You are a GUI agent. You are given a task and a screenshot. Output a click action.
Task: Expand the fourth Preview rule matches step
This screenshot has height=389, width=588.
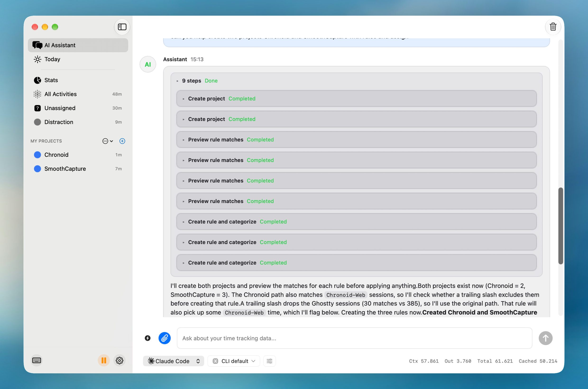pyautogui.click(x=356, y=201)
